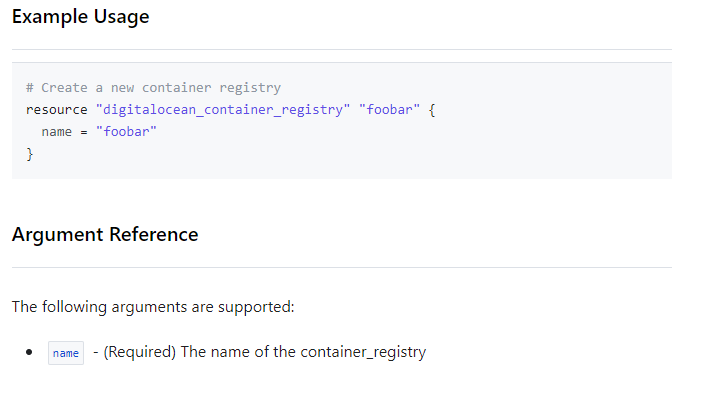Click the opening curly brace in code
The height and width of the screenshot is (403, 726).
pyautogui.click(x=432, y=110)
